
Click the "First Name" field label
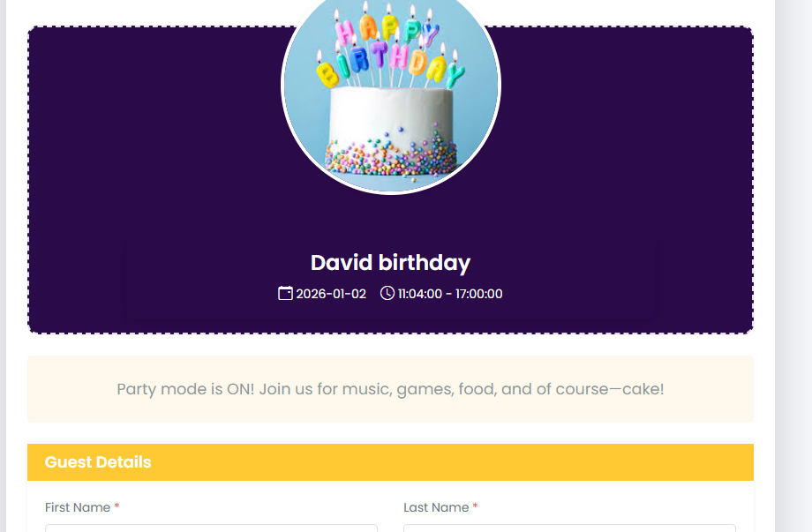pyautogui.click(x=78, y=507)
